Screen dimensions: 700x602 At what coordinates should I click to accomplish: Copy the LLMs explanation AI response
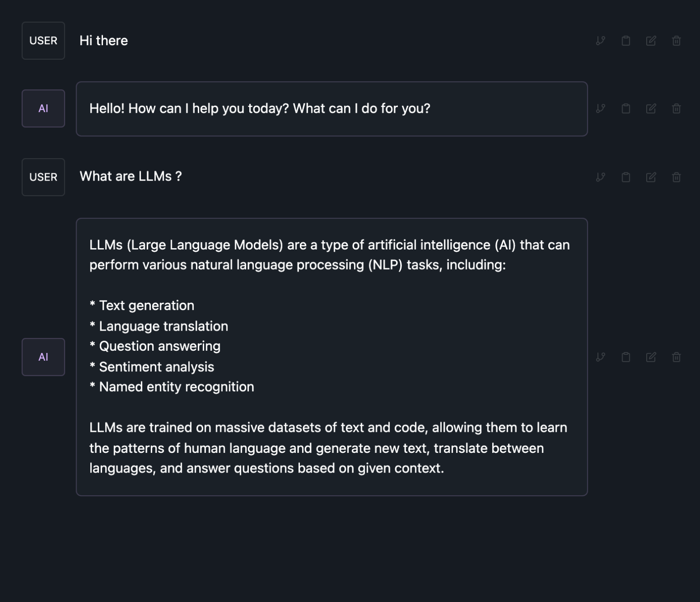click(626, 357)
